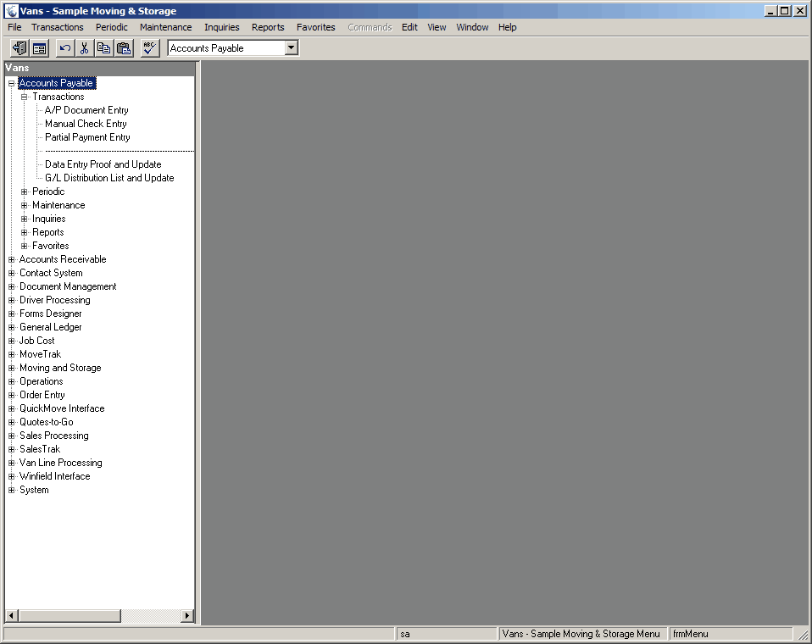Select the QuickMove Interface label
Screen dimensions: 812x644
coord(62,408)
